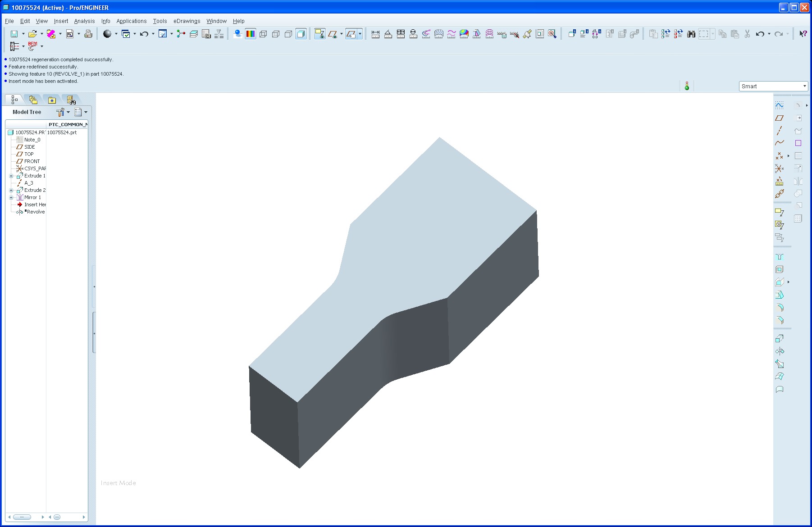Select the Boundary Blend tool
Screen dimensions: 812x527
tap(780, 377)
